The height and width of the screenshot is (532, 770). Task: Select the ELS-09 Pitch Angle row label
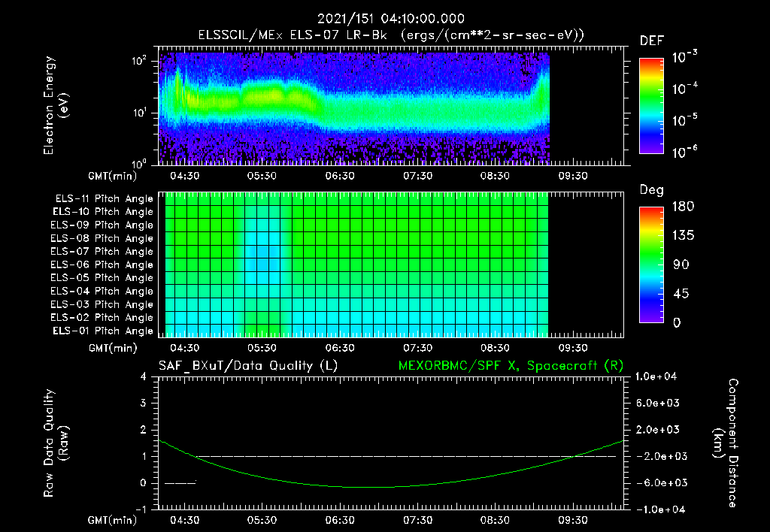(102, 225)
